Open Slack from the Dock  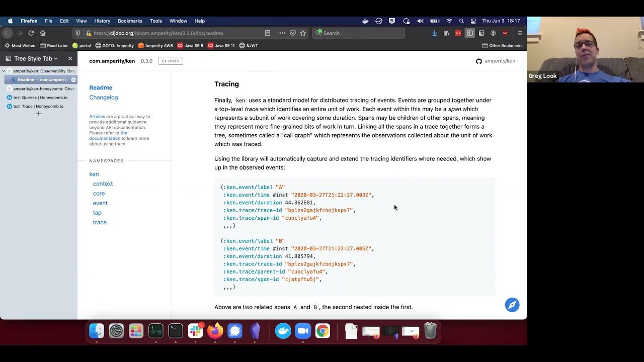click(x=195, y=331)
